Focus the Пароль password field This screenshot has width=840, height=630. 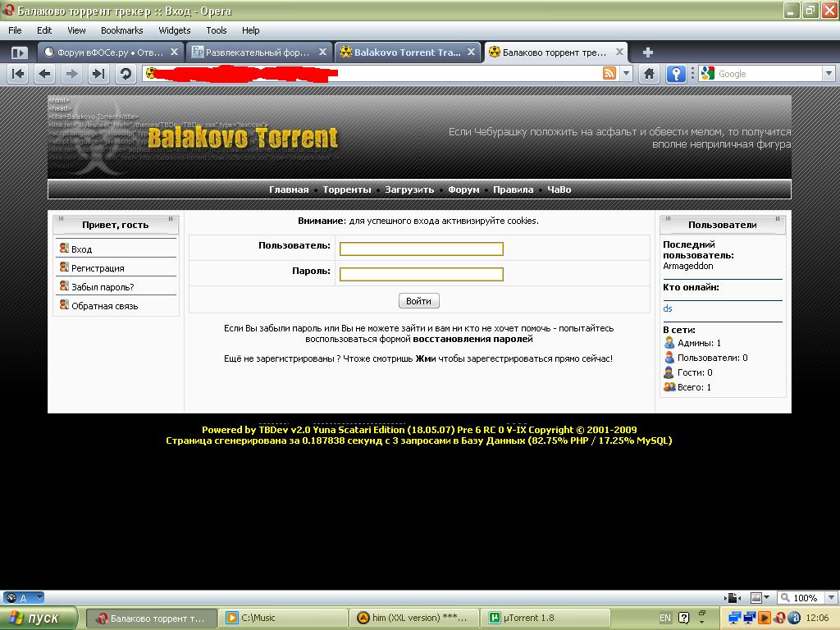421,274
